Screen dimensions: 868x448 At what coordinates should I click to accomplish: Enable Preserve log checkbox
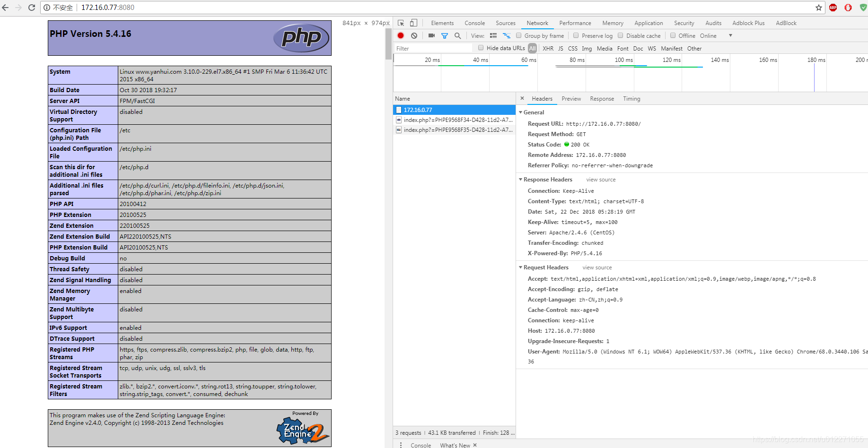tap(576, 35)
